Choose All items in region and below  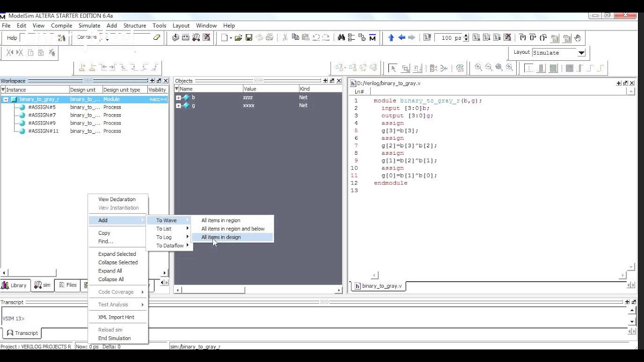(x=232, y=229)
